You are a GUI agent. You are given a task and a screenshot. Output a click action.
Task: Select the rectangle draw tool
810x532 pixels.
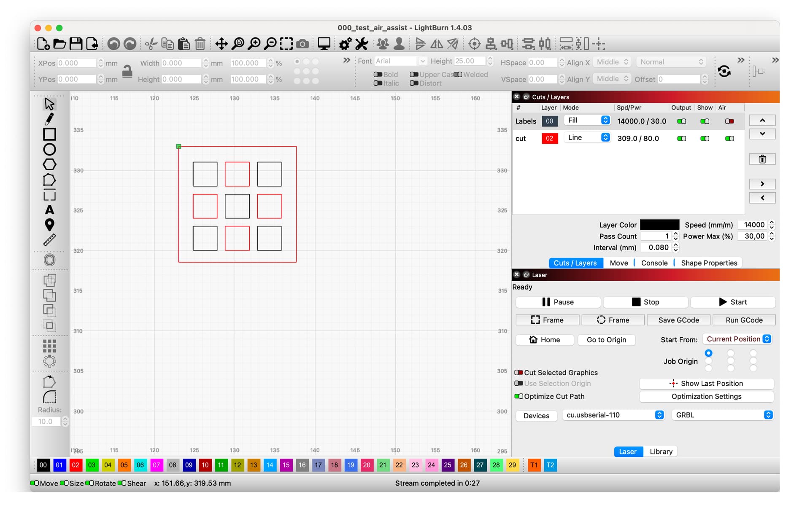(49, 134)
